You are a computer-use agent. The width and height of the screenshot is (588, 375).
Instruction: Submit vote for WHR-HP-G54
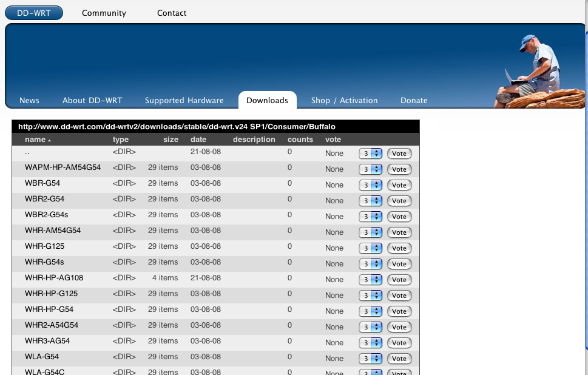click(399, 311)
